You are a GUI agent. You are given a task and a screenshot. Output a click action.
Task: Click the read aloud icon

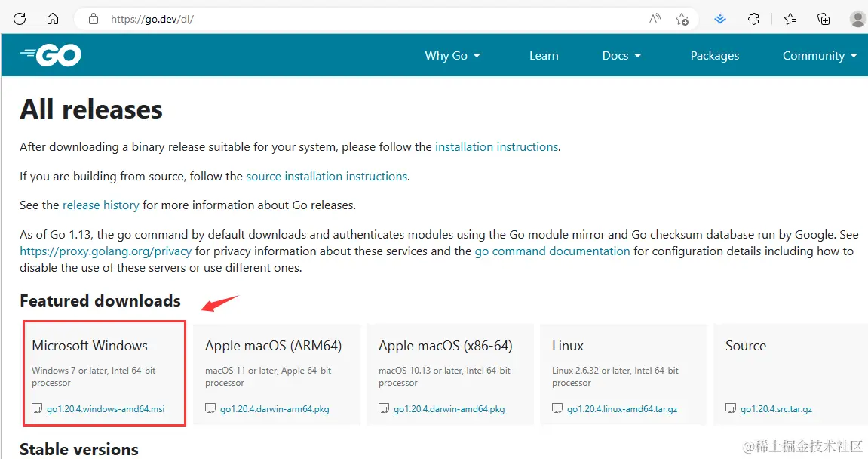pos(655,19)
